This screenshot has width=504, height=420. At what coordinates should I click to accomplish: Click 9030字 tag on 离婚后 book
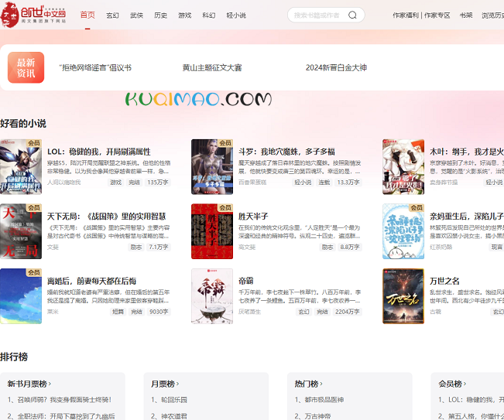tap(159, 312)
